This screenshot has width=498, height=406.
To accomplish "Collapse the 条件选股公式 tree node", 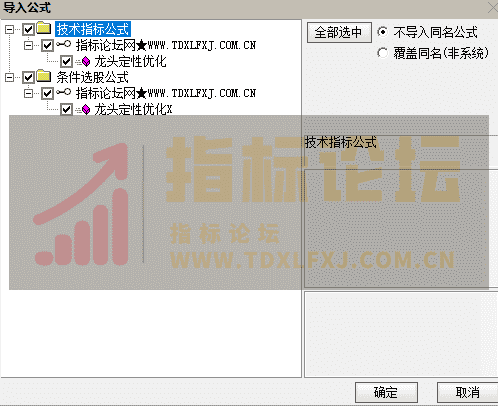I will coord(9,78).
